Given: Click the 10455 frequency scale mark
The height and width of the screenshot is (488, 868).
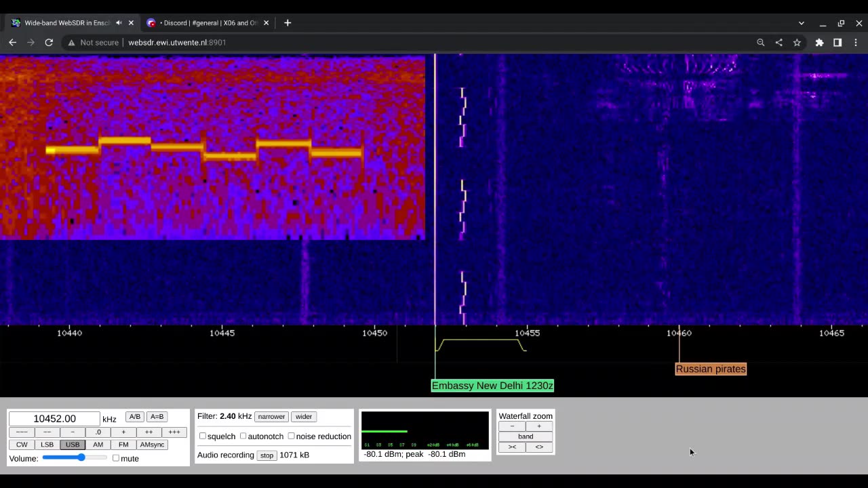Looking at the screenshot, I should tap(527, 333).
